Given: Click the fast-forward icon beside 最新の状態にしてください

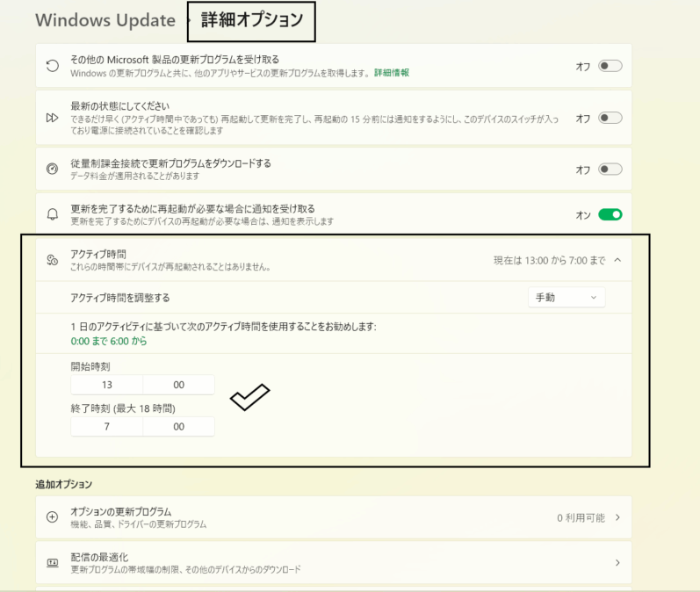Looking at the screenshot, I should click(x=52, y=118).
